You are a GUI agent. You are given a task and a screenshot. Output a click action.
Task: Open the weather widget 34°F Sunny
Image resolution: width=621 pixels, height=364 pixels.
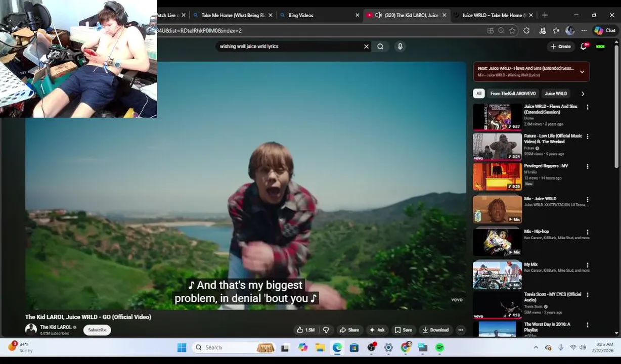pos(20,347)
